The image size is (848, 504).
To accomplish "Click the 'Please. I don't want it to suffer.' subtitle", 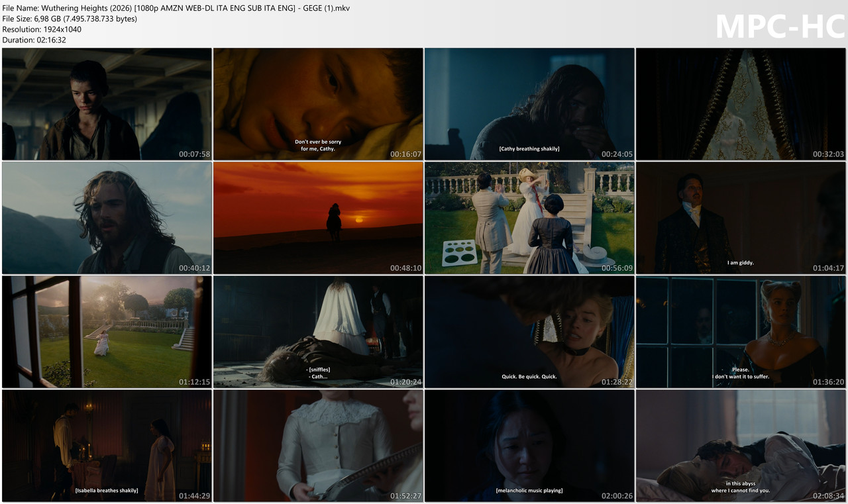I will (741, 373).
